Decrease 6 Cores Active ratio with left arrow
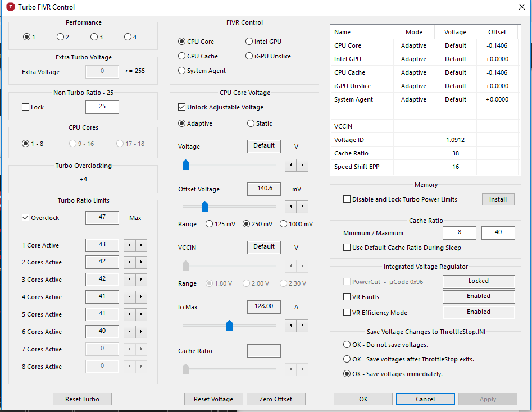This screenshot has width=532, height=412. (130, 332)
